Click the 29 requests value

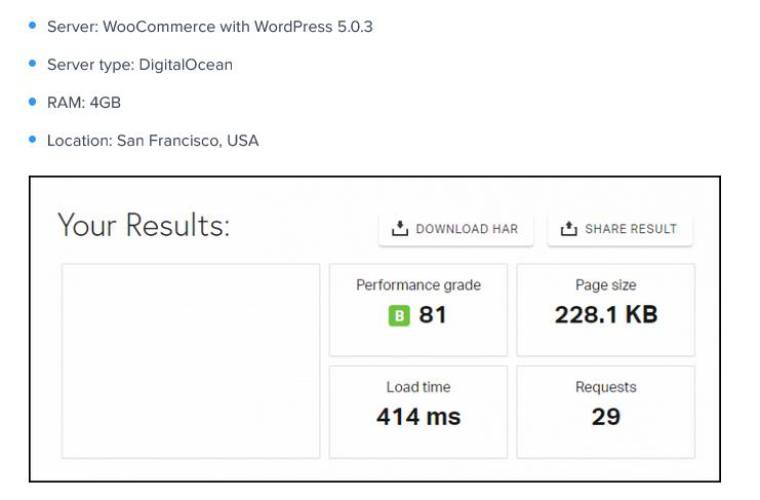coord(606,417)
